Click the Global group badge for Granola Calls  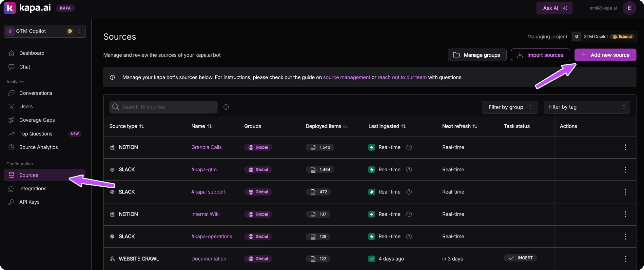[x=258, y=147]
